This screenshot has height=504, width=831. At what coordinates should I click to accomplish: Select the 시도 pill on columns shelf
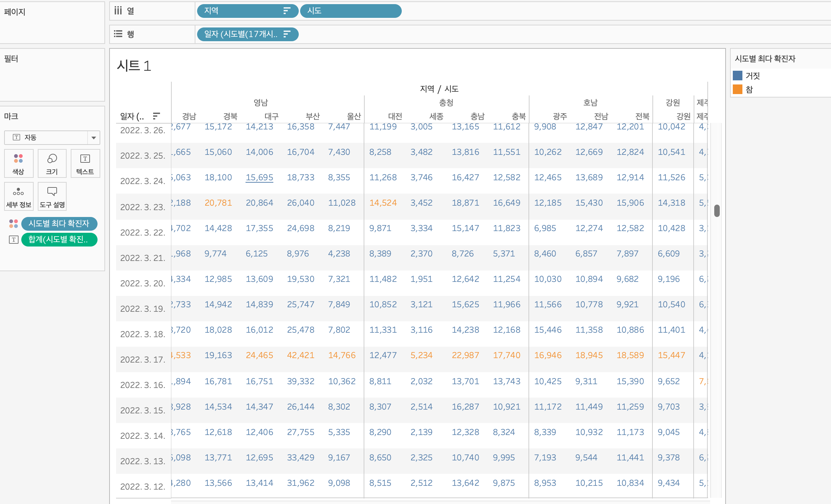351,11
